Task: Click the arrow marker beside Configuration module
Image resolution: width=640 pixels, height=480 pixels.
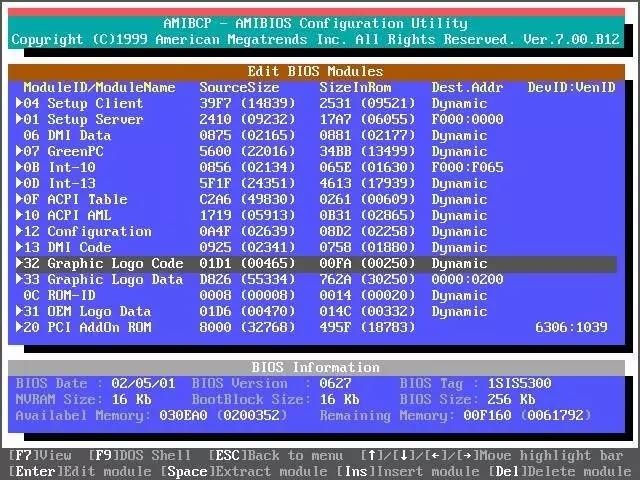Action: [19, 232]
